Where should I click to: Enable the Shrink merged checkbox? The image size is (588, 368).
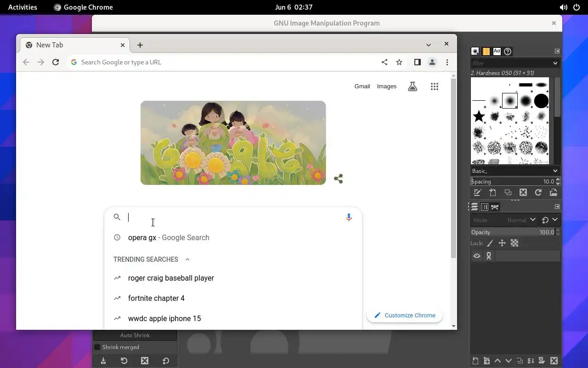(x=97, y=347)
